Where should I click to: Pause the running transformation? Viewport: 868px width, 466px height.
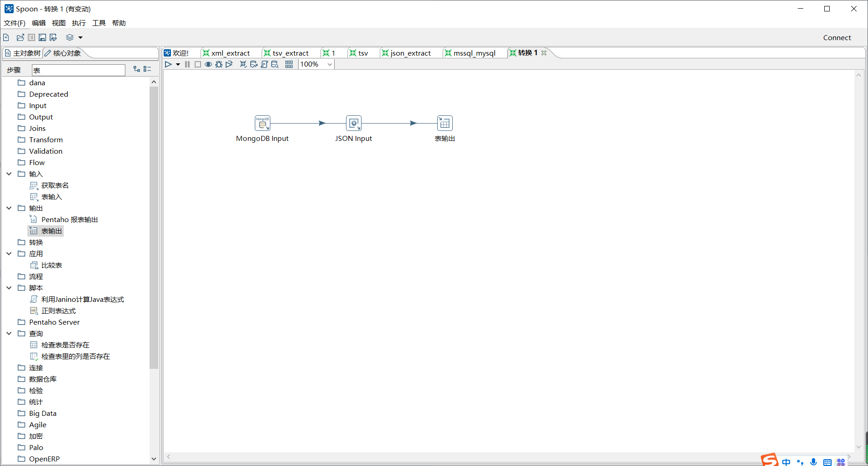(x=187, y=64)
